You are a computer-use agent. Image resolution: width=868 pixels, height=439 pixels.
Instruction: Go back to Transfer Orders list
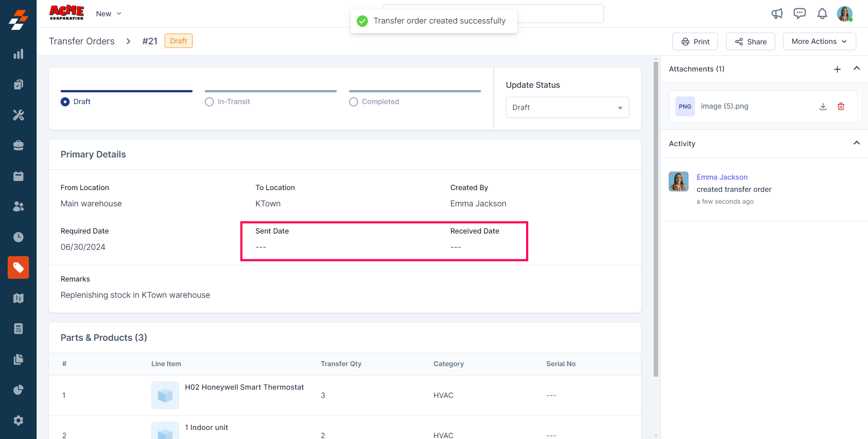click(x=82, y=41)
